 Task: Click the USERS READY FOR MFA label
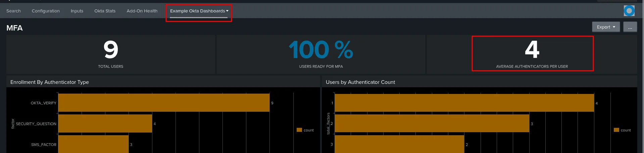pos(321,66)
